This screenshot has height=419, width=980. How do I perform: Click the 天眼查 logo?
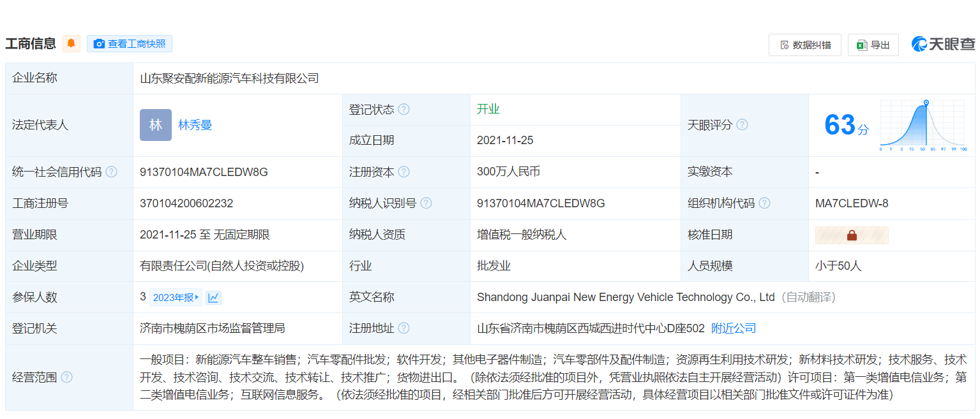point(944,44)
